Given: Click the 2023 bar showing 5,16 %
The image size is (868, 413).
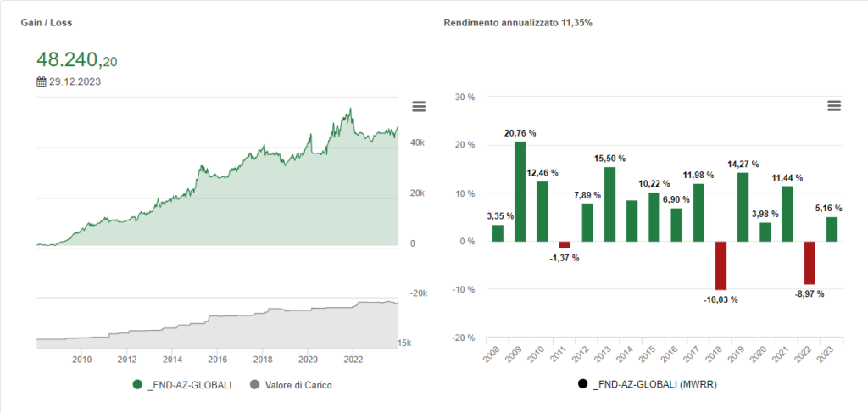Looking at the screenshot, I should [832, 229].
